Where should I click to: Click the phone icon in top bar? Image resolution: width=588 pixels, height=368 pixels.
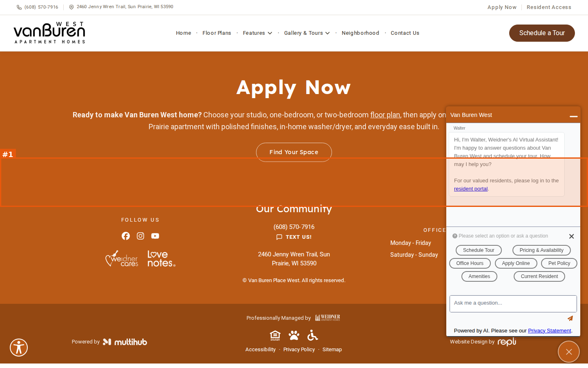pyautogui.click(x=19, y=7)
